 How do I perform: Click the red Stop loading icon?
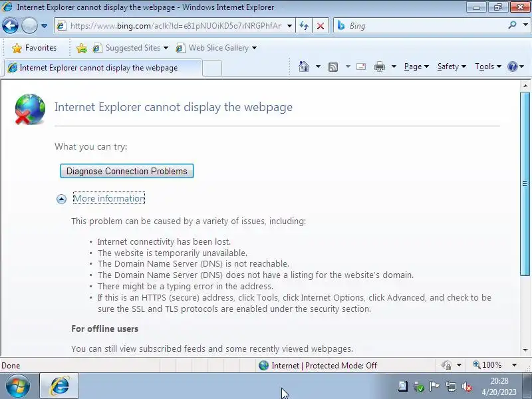click(321, 26)
